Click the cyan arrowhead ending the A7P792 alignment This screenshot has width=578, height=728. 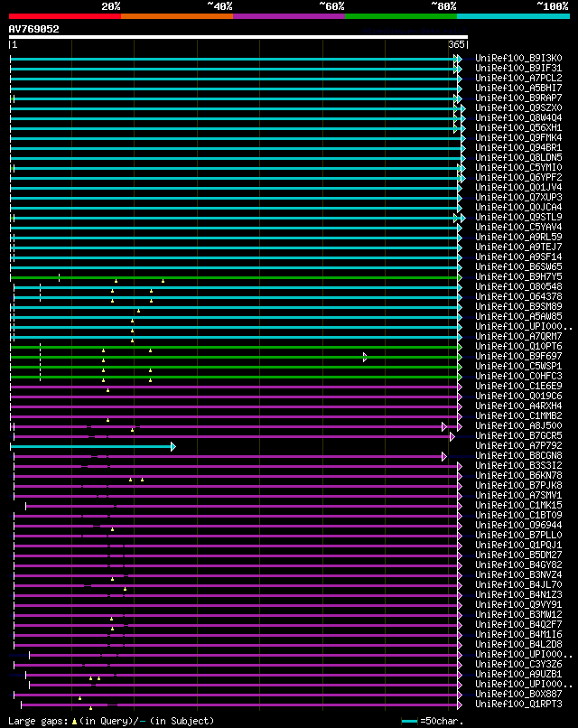pos(173,446)
